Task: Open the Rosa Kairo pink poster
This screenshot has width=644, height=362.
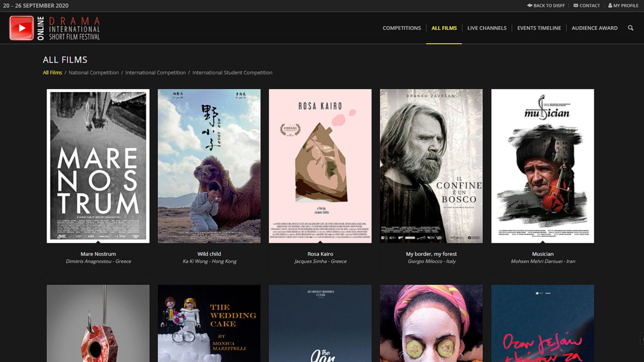Action: pyautogui.click(x=320, y=166)
